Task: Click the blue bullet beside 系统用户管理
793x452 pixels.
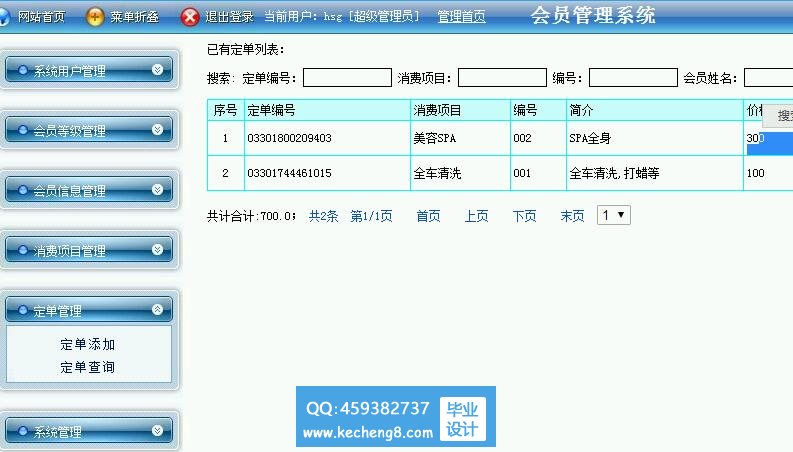Action: click(x=23, y=70)
